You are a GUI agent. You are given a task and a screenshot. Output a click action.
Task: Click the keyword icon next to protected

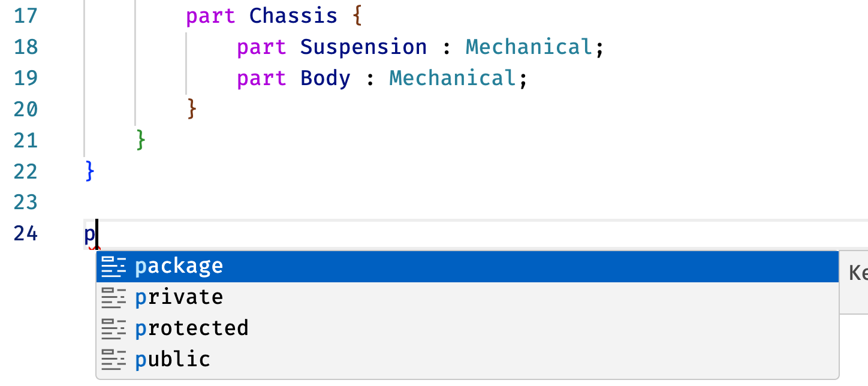point(114,328)
